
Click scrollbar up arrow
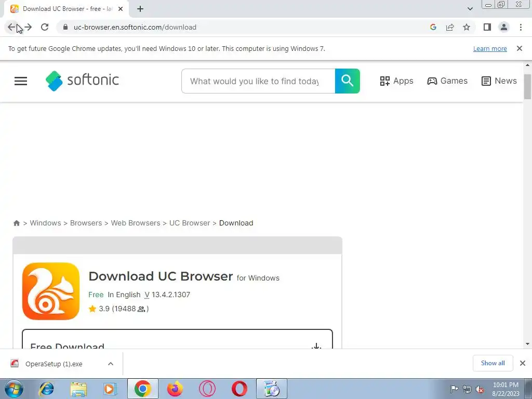527,65
